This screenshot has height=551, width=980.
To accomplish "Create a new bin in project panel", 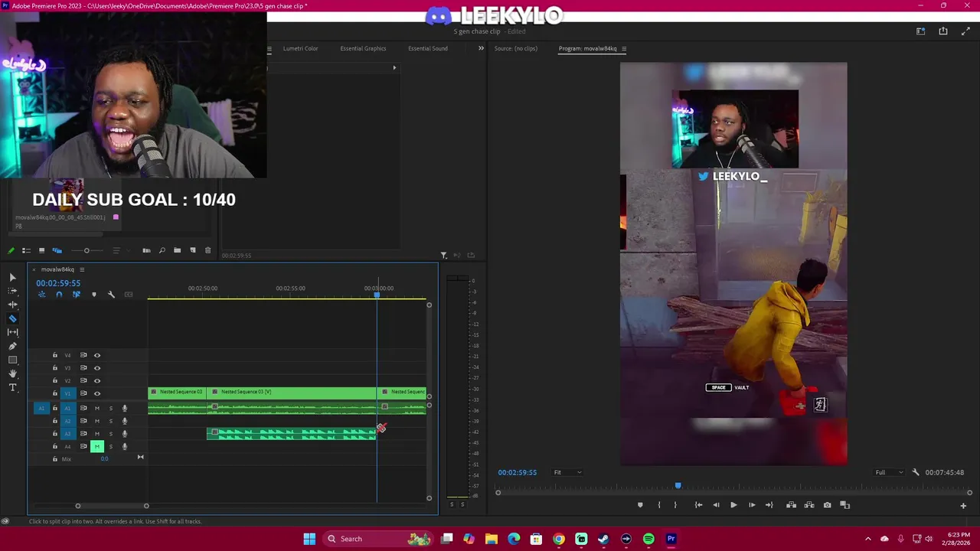I will click(177, 250).
